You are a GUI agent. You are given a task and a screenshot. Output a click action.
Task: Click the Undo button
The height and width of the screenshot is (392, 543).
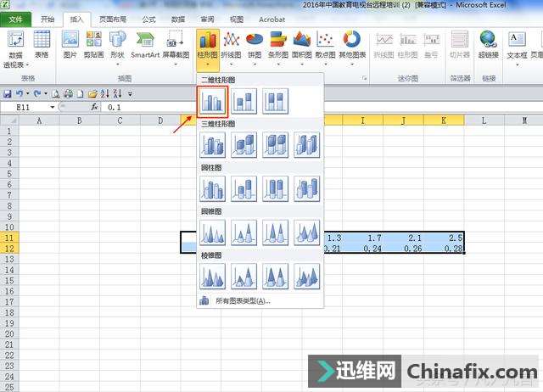click(x=20, y=93)
